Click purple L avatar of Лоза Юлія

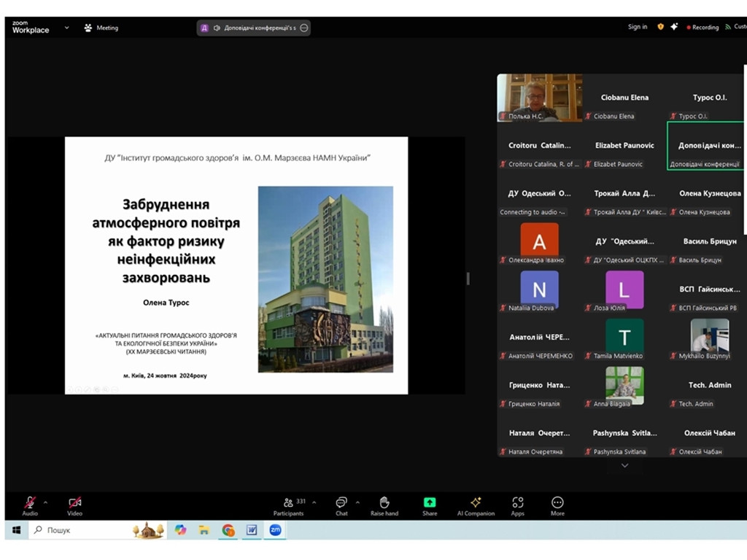[x=624, y=289]
